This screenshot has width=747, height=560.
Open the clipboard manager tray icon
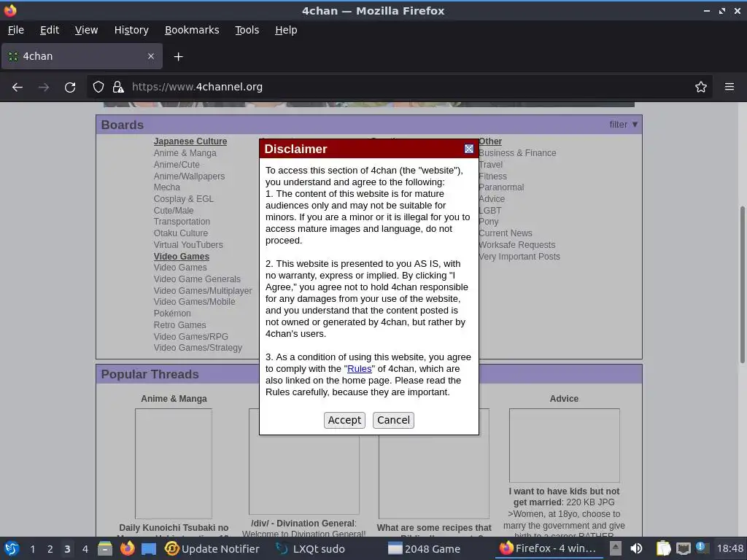pyautogui.click(x=663, y=548)
